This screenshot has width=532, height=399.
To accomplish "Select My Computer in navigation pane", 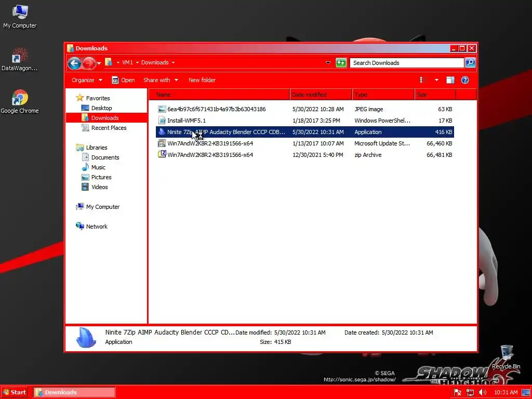I will pyautogui.click(x=98, y=207).
